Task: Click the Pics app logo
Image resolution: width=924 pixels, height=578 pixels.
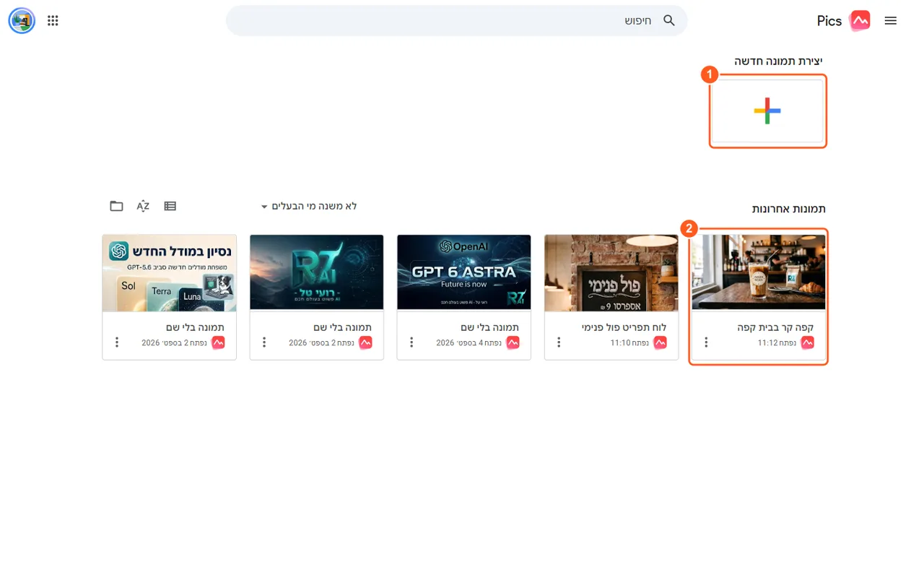Action: [x=860, y=21]
